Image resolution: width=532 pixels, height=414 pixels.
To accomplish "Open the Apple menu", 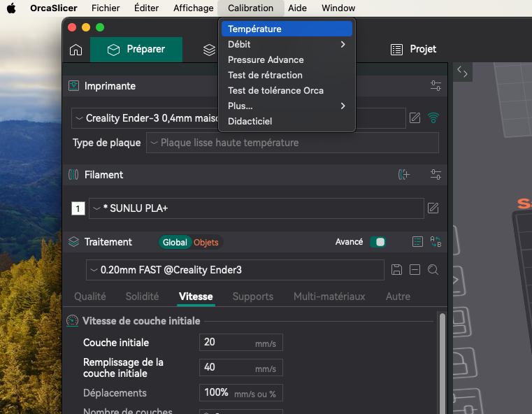I will coord(11,8).
